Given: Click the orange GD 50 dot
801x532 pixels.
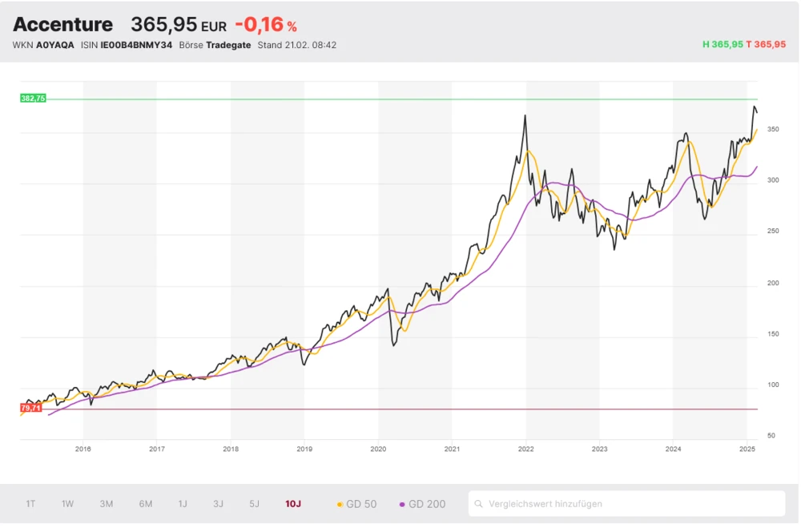Looking at the screenshot, I should 340,504.
